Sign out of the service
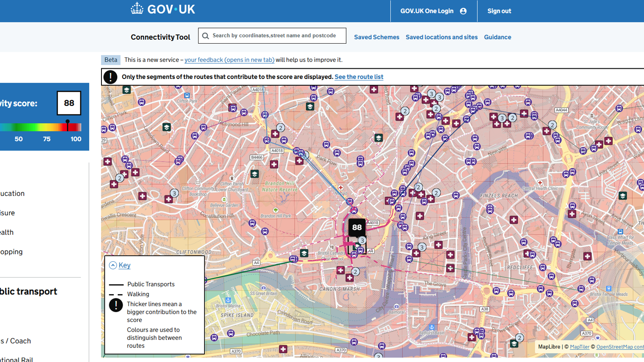Viewport: 644px width, 362px height. coord(499,11)
